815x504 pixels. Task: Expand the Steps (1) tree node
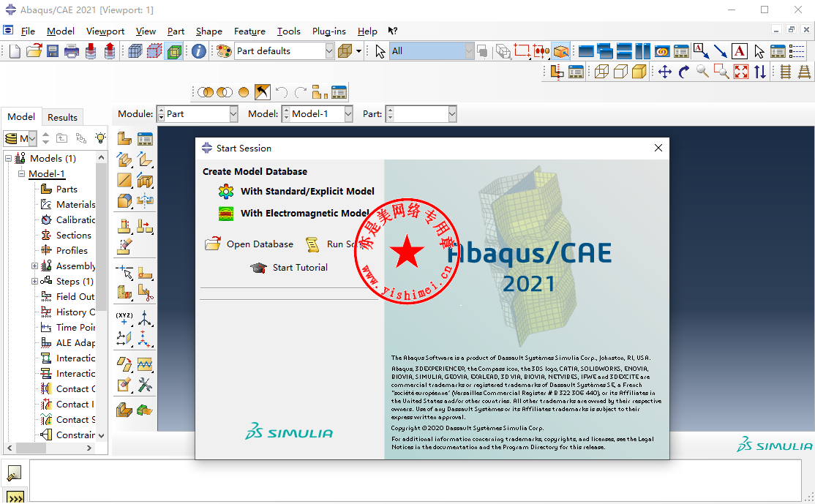[x=34, y=281]
